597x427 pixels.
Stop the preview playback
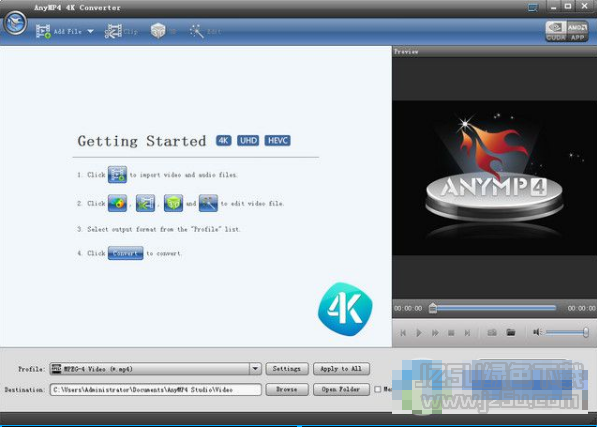(451, 333)
